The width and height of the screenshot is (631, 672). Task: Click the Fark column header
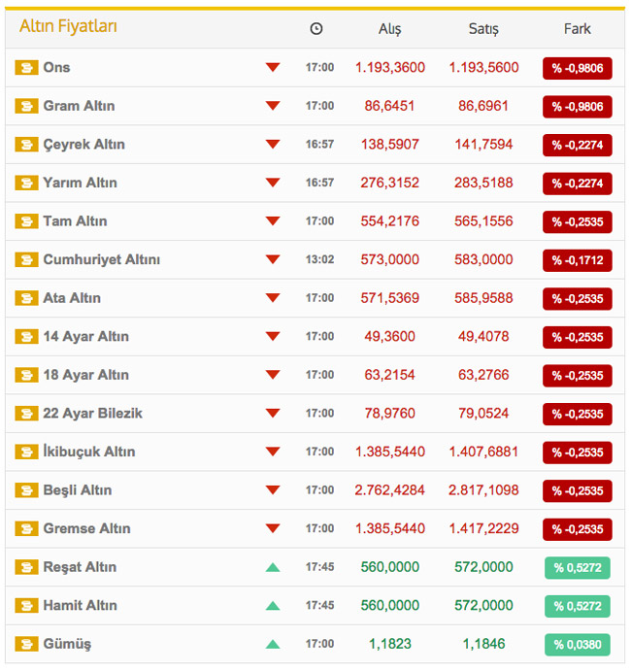[578, 29]
